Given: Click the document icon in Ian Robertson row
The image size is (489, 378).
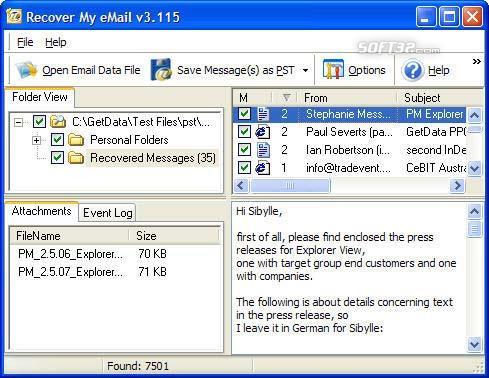Looking at the screenshot, I should (263, 150).
